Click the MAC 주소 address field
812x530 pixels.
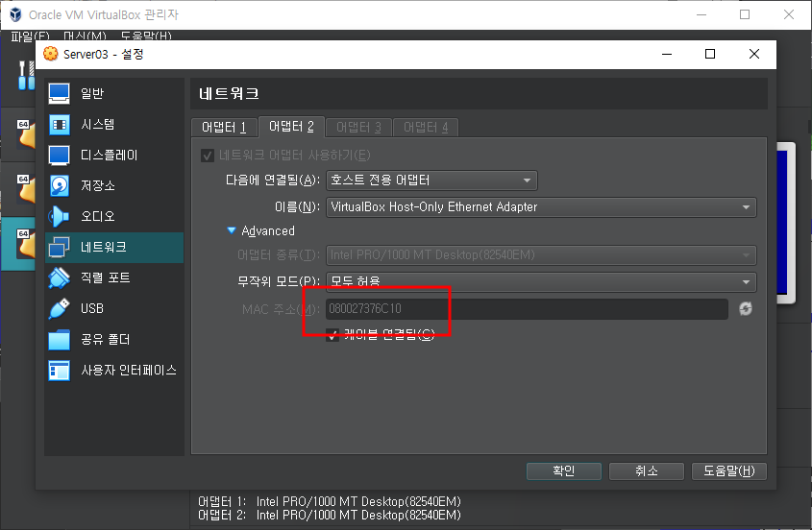click(x=528, y=309)
